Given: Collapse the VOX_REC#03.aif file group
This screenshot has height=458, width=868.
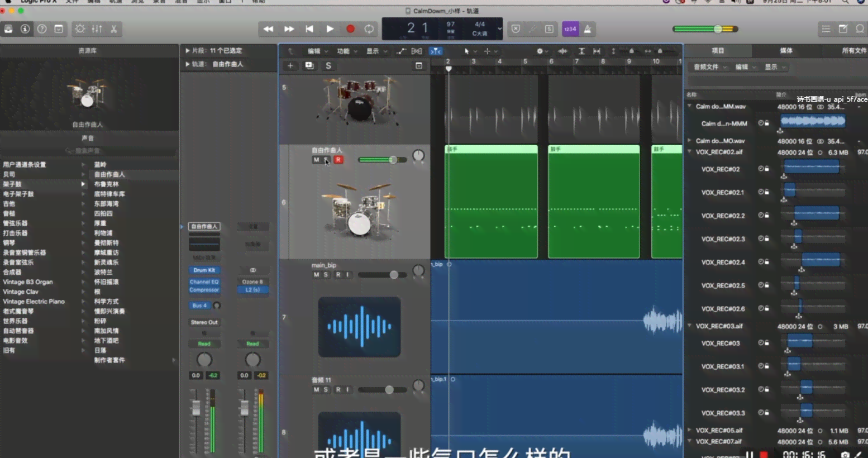Looking at the screenshot, I should click(x=690, y=326).
